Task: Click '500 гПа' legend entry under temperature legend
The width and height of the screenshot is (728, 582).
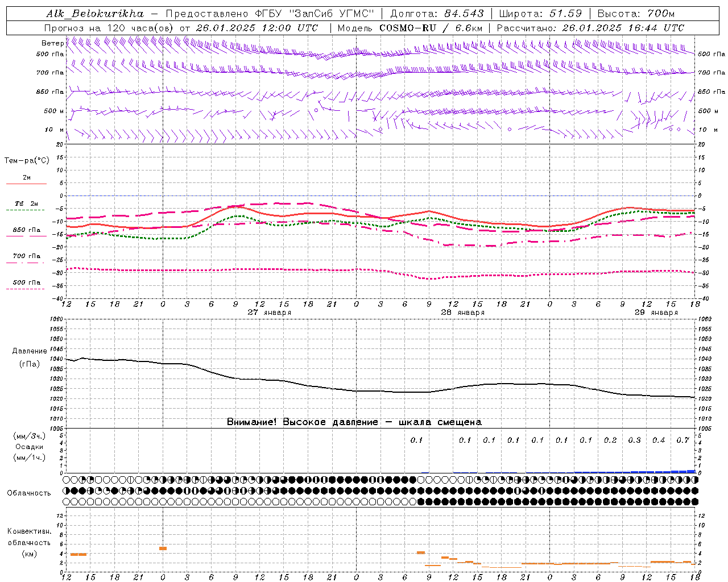Action: click(x=26, y=282)
